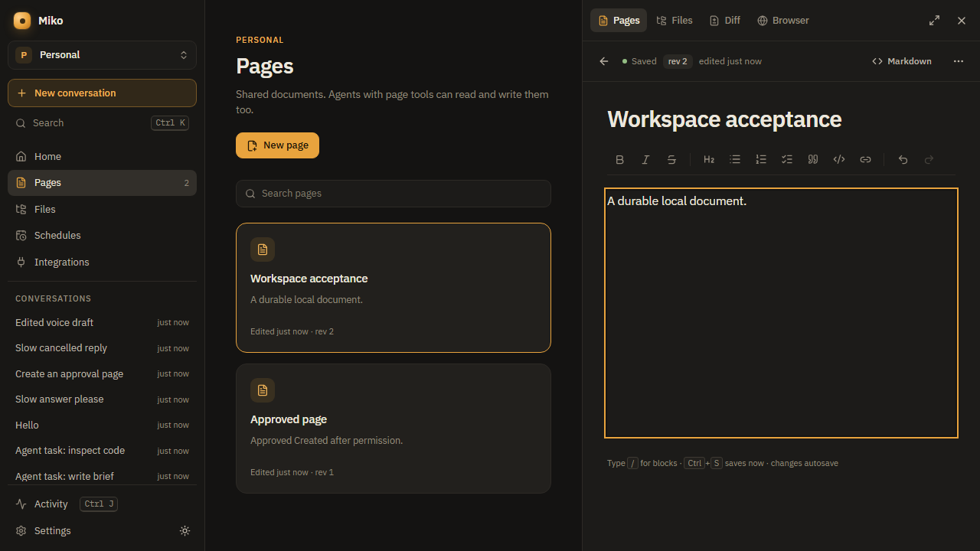Click the sidebar Search field
The width and height of the screenshot is (980, 551).
(102, 122)
